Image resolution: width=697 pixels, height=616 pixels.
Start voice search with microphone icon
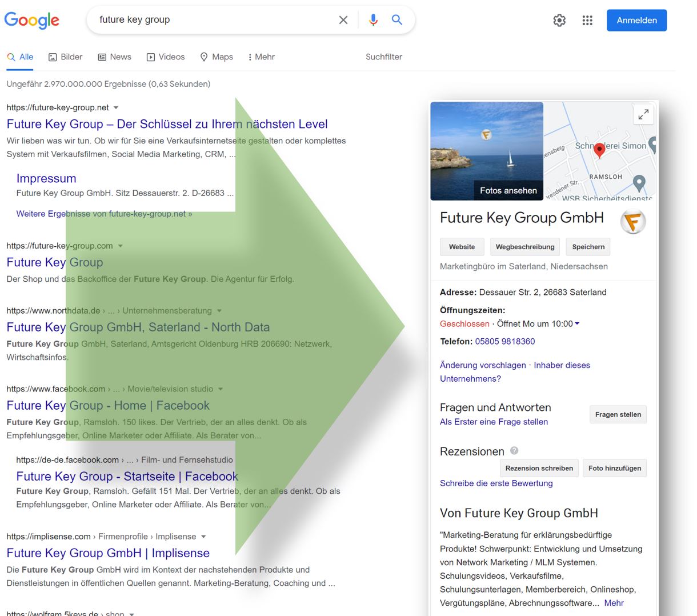click(x=373, y=20)
